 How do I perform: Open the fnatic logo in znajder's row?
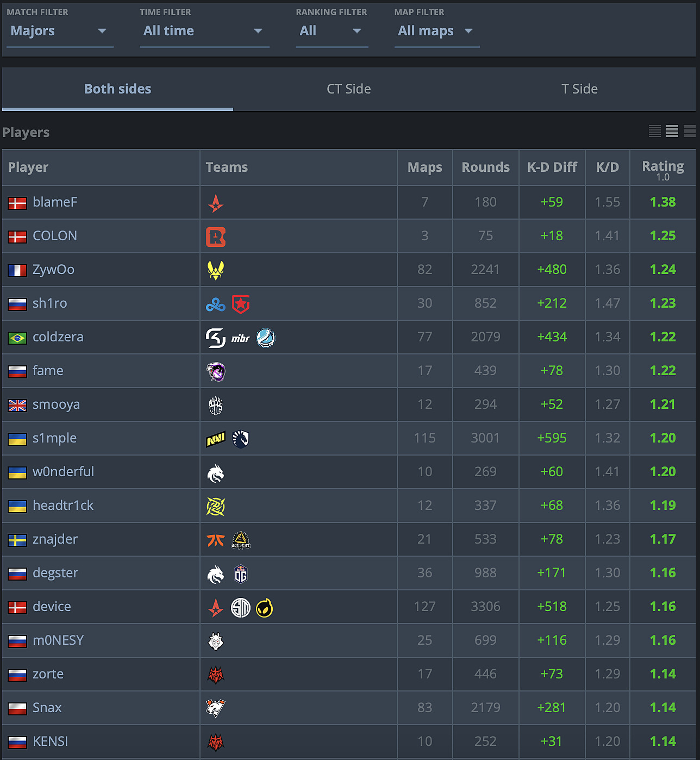point(216,539)
